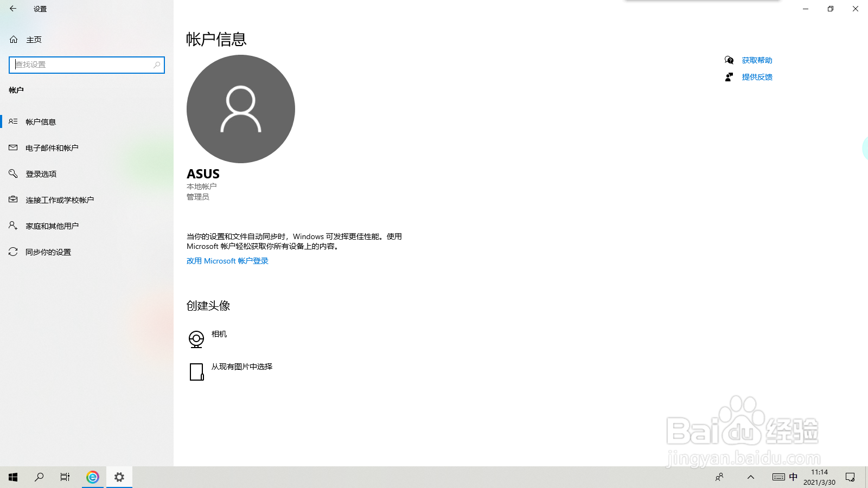Open the 获取帮助 link
This screenshot has height=488, width=868.
tap(757, 60)
